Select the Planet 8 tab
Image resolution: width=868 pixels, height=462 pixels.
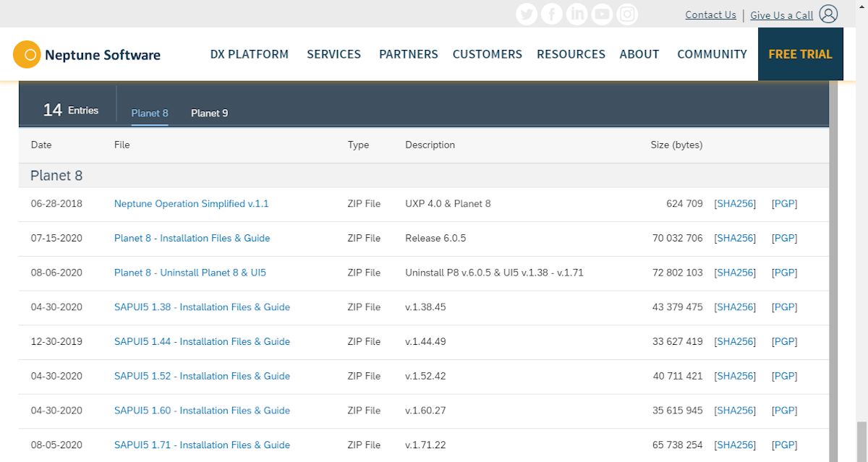149,113
